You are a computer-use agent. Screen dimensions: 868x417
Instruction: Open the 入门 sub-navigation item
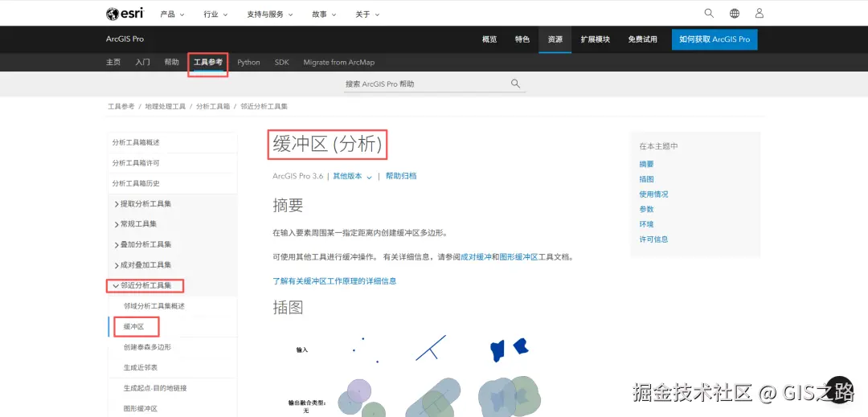click(x=142, y=62)
